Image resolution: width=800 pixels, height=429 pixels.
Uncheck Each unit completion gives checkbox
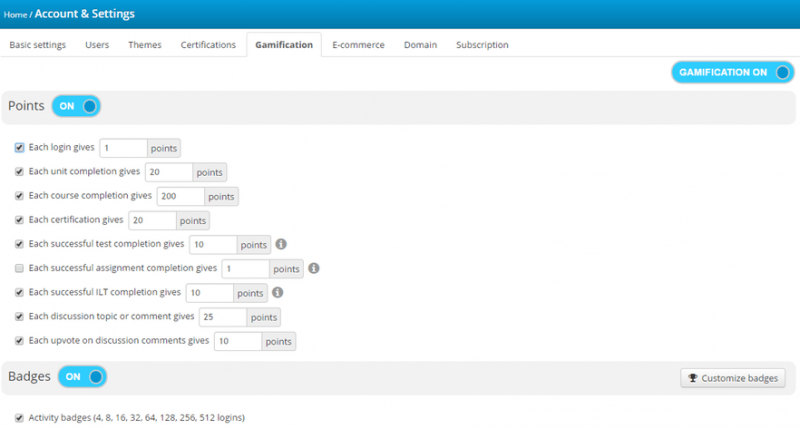19,171
